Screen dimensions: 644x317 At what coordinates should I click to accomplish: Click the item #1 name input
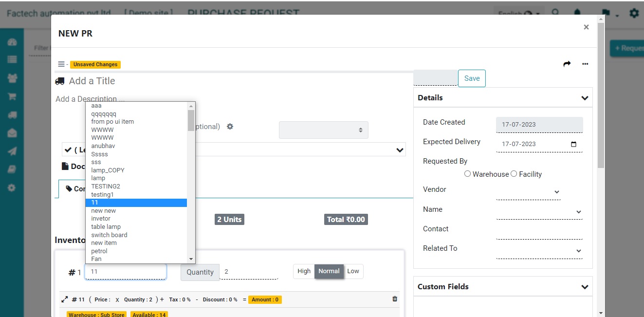(126, 272)
